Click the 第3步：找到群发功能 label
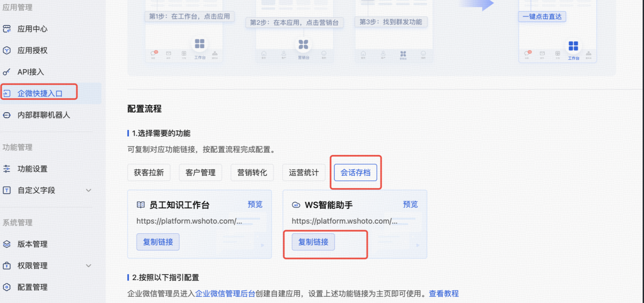 coord(391,22)
